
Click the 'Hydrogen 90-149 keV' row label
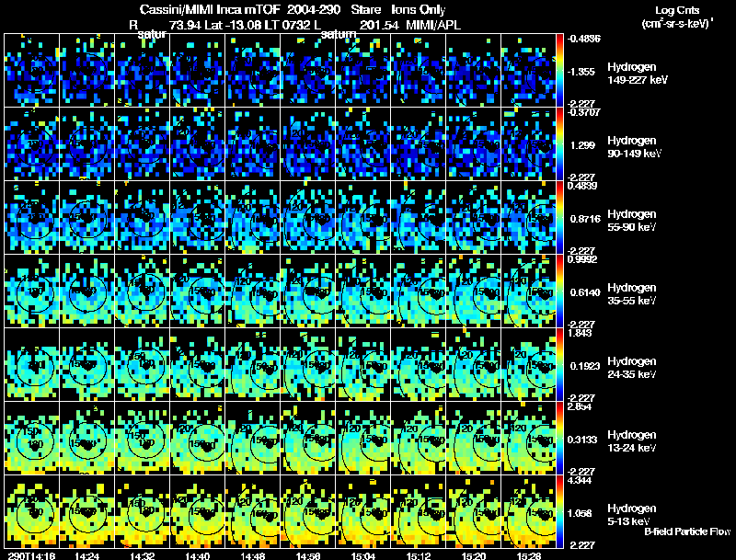[x=635, y=147]
